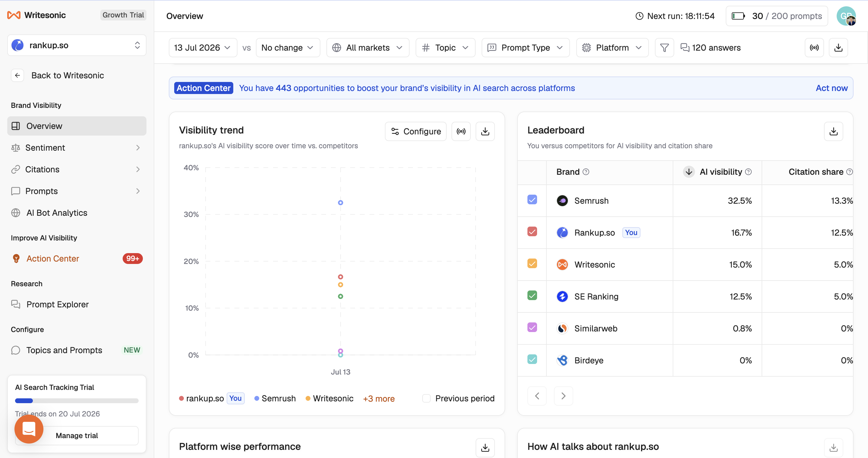The height and width of the screenshot is (458, 868).
Task: Click the 99+ Action Center badge
Action: coord(132,259)
